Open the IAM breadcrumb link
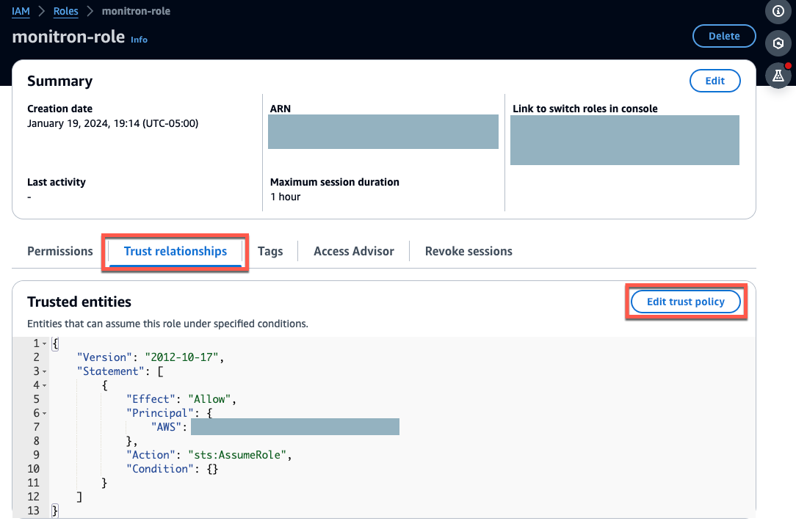 tap(21, 11)
